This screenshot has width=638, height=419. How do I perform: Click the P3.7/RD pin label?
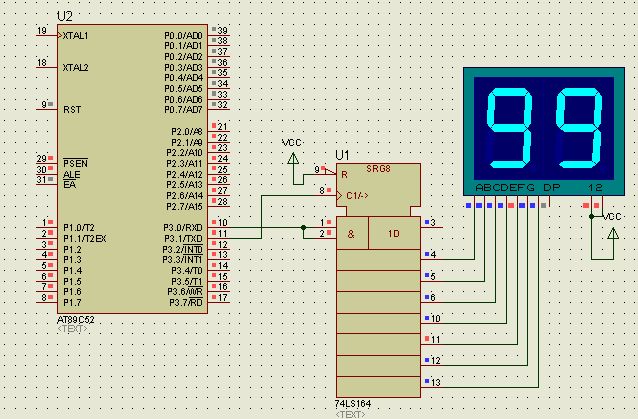coord(186,303)
